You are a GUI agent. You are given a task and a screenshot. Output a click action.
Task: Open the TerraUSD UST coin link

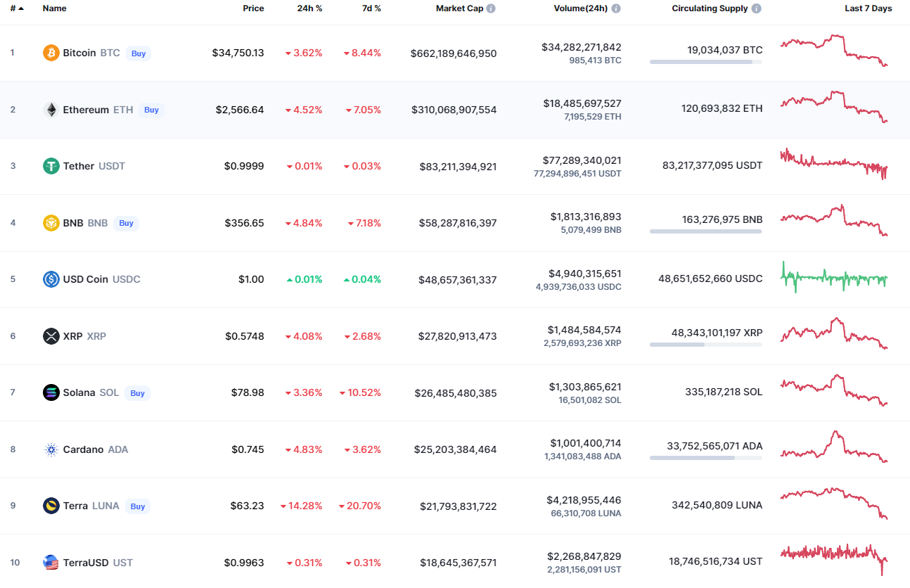click(97, 563)
